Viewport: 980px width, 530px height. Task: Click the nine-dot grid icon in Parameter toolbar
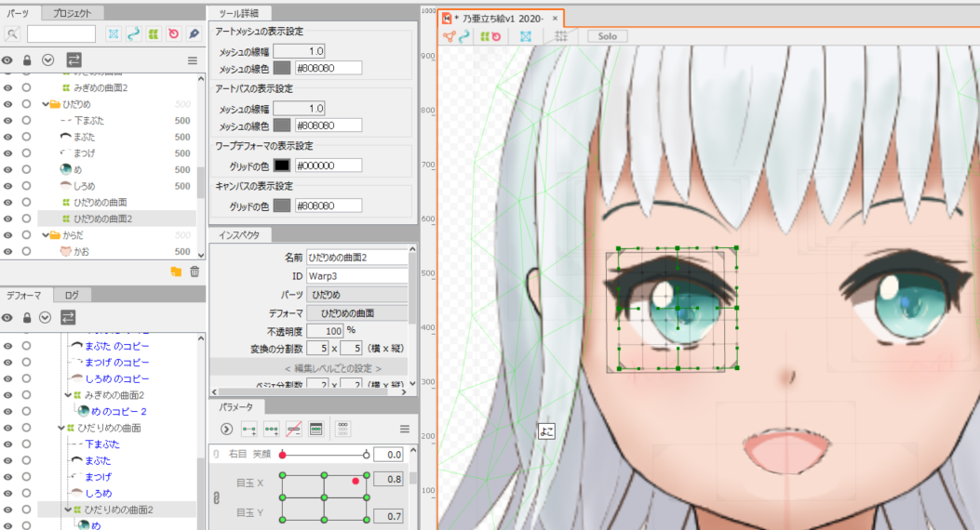click(342, 429)
